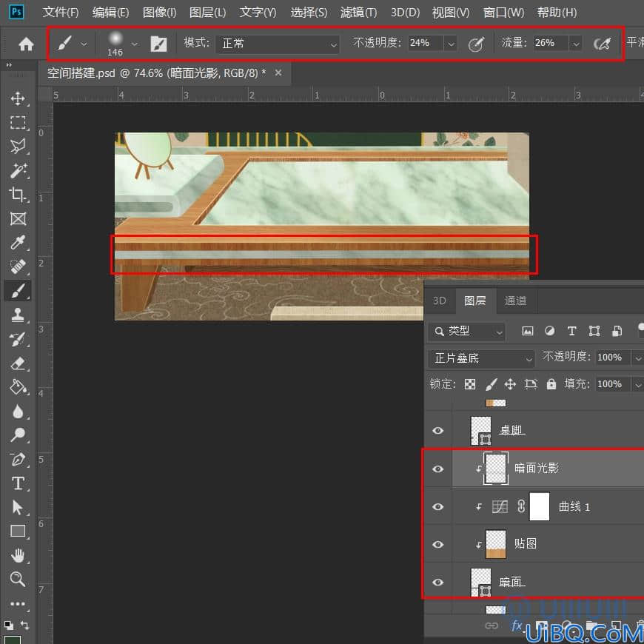Select the Brush tool in toolbar
This screenshot has height=644, width=644.
(x=18, y=291)
